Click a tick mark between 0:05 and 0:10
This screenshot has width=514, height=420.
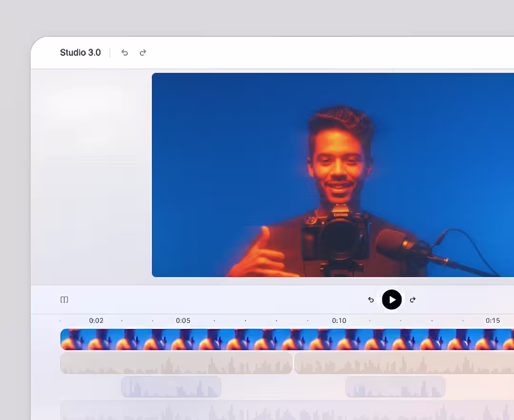245,320
